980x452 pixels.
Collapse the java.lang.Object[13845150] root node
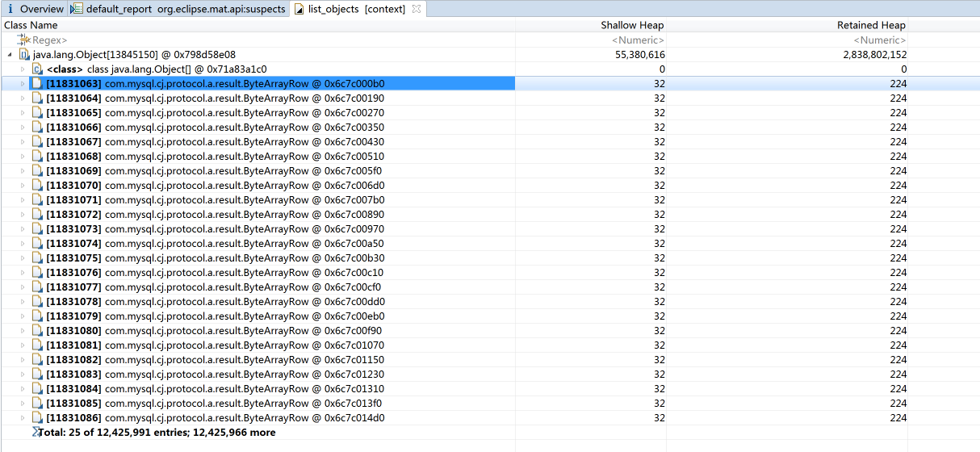coord(9,55)
